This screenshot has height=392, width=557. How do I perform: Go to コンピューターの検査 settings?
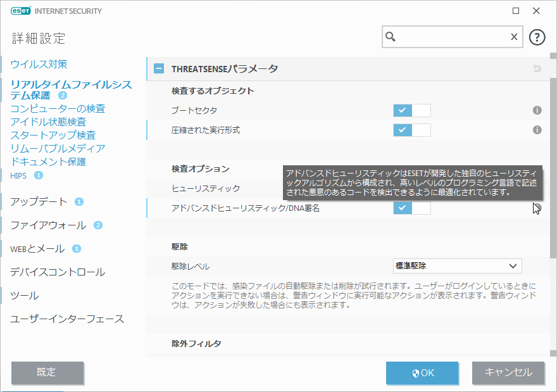[x=58, y=108]
